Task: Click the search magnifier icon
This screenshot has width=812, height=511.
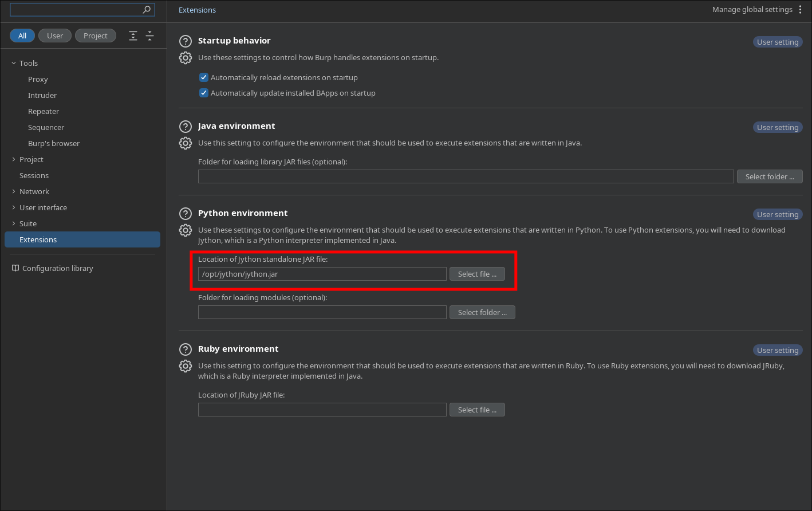Action: click(x=147, y=10)
